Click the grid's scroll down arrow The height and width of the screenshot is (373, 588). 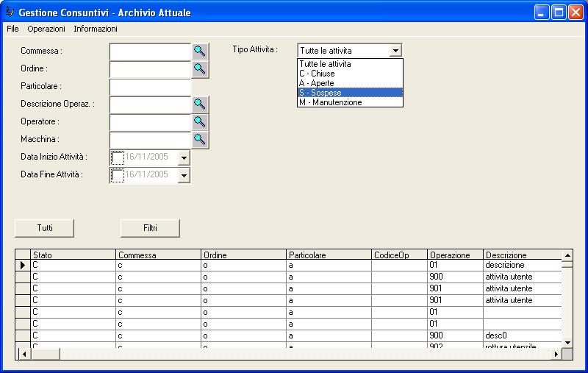coord(567,342)
